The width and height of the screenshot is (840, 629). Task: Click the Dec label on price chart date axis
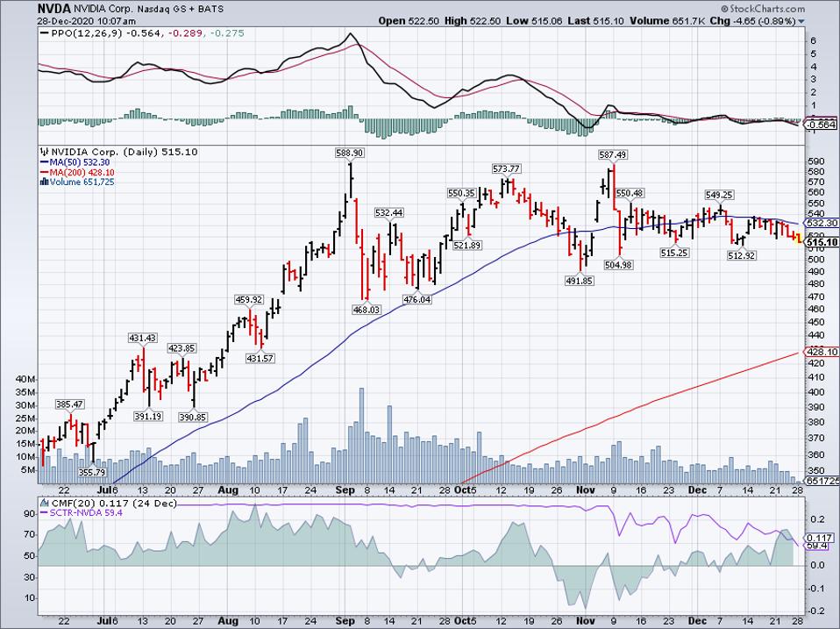click(x=699, y=490)
